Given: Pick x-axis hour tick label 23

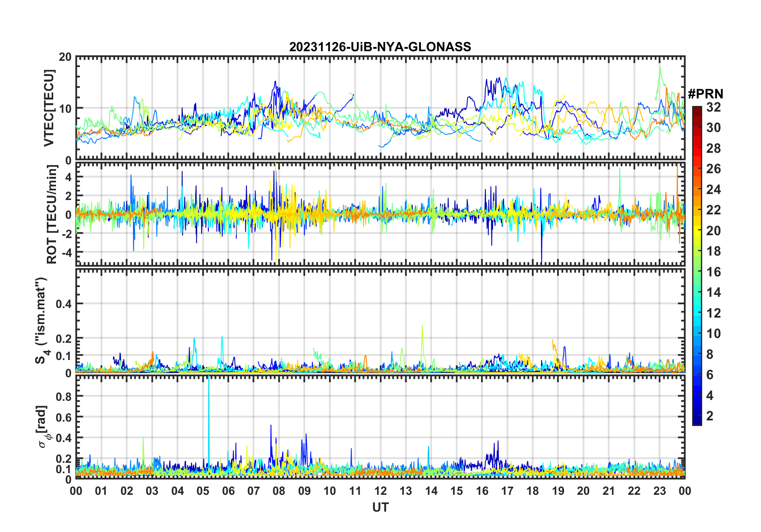Looking at the screenshot, I should tap(660, 491).
